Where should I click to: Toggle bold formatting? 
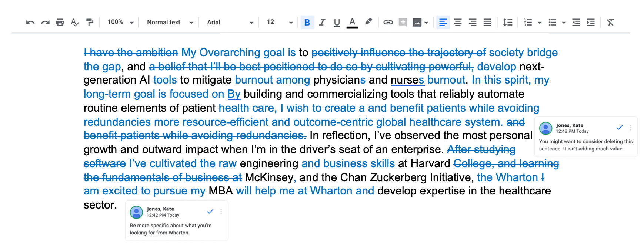coord(307,23)
